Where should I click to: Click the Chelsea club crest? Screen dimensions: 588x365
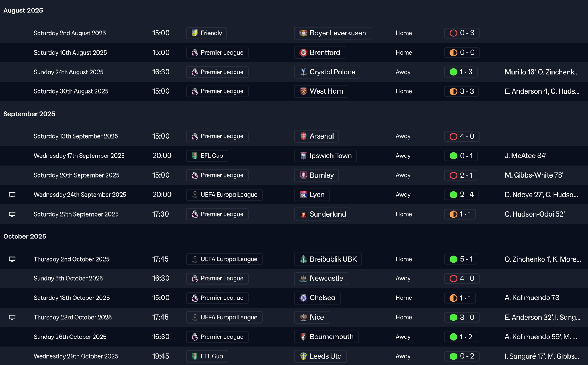click(x=303, y=298)
